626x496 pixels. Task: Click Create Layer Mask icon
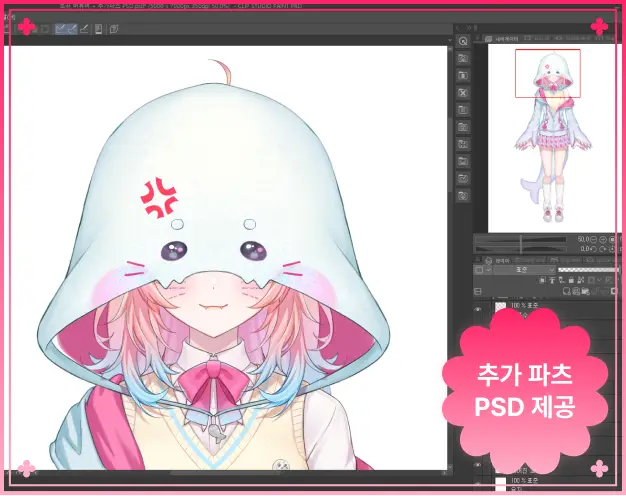click(x=614, y=292)
